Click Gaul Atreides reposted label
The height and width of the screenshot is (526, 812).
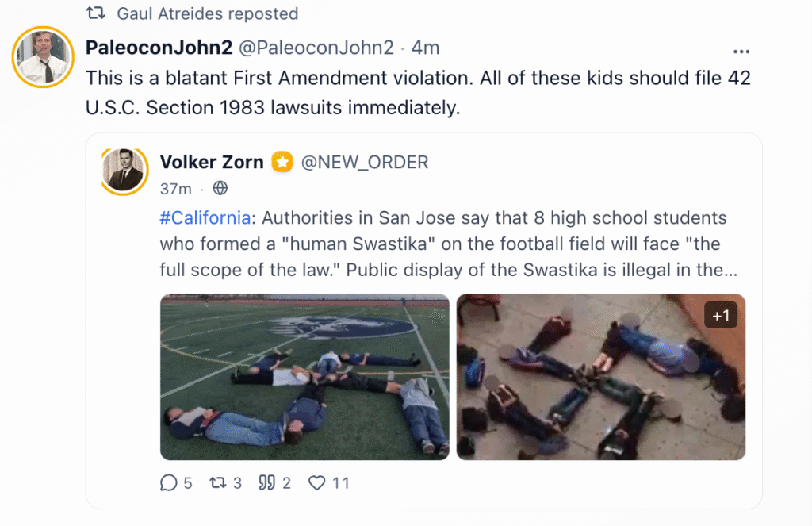coord(208,13)
